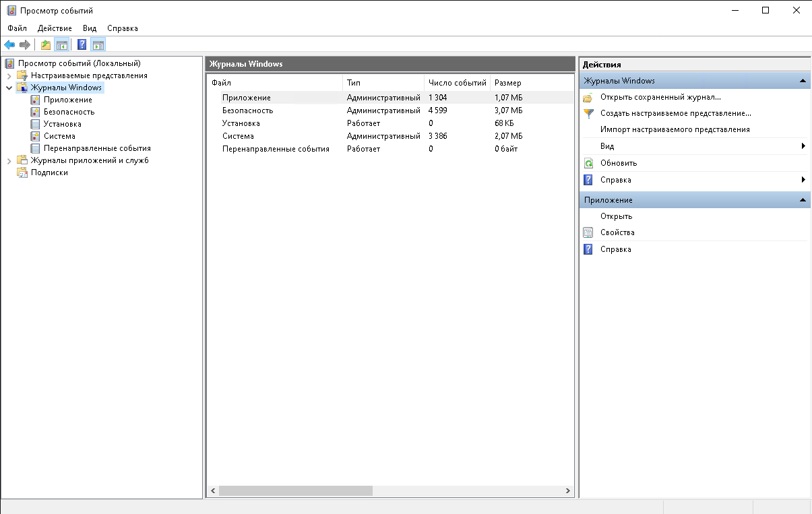This screenshot has width=812, height=514.
Task: Select the Система row in log list
Action: click(x=238, y=136)
